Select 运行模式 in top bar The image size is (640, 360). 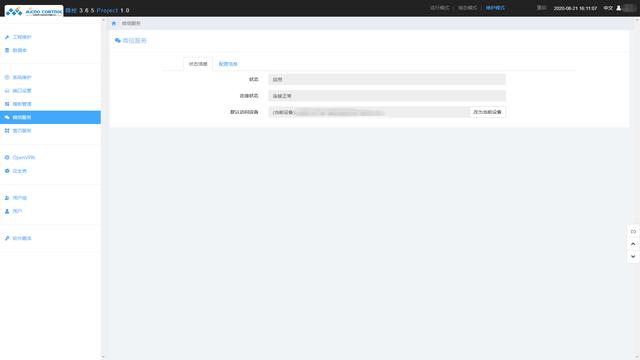click(440, 8)
